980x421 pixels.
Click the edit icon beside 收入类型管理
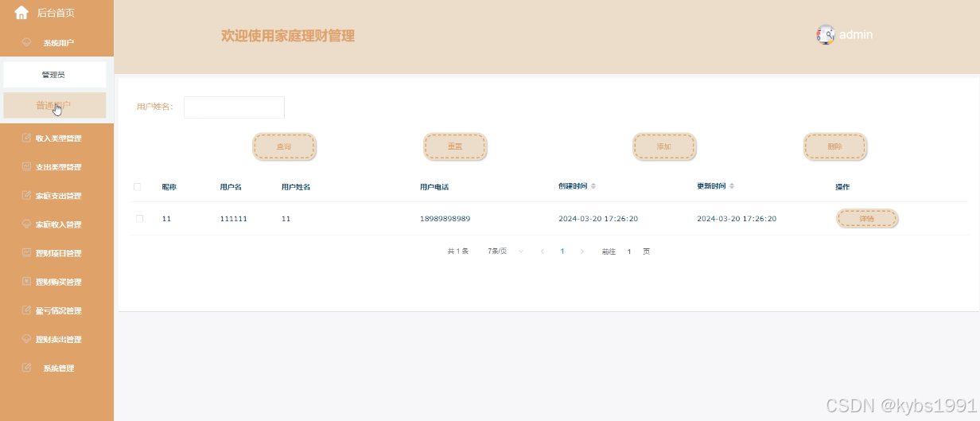click(26, 138)
